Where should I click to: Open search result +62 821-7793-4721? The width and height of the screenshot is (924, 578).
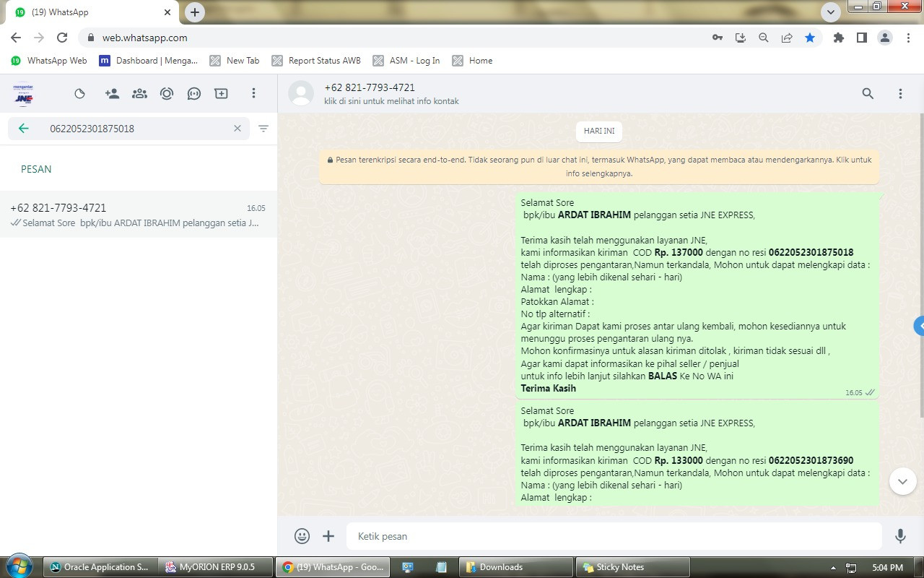(x=139, y=215)
